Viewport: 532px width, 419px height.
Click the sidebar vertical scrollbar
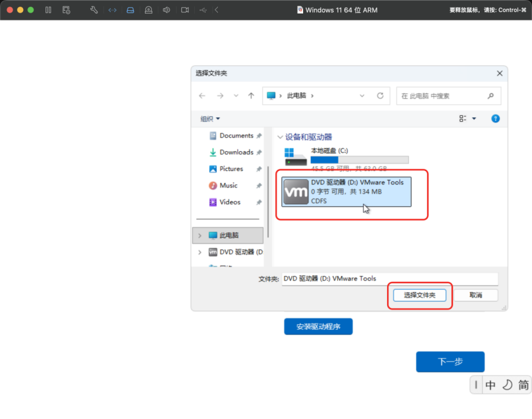pos(268,202)
